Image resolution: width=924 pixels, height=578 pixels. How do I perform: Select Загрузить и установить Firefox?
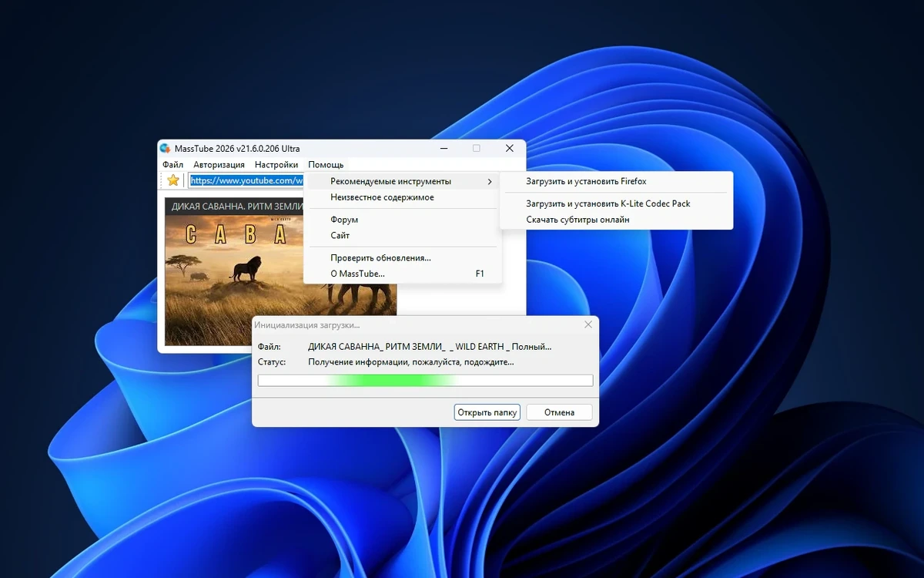click(616, 182)
